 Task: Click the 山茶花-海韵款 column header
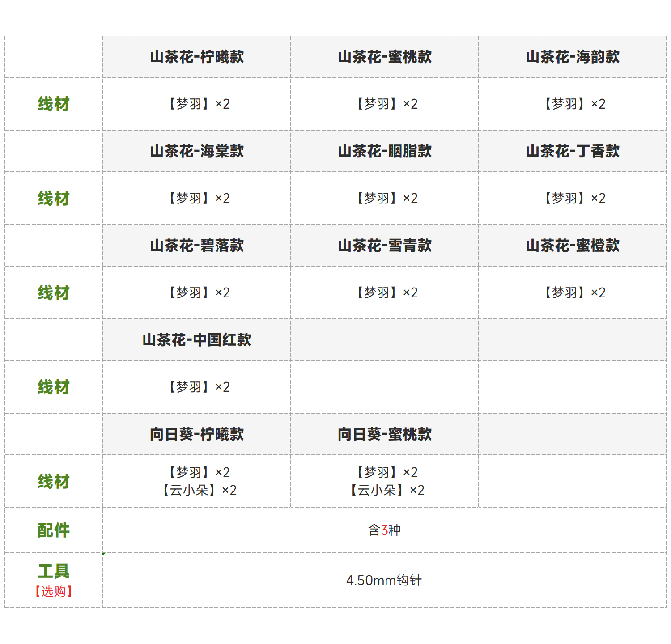pos(573,57)
